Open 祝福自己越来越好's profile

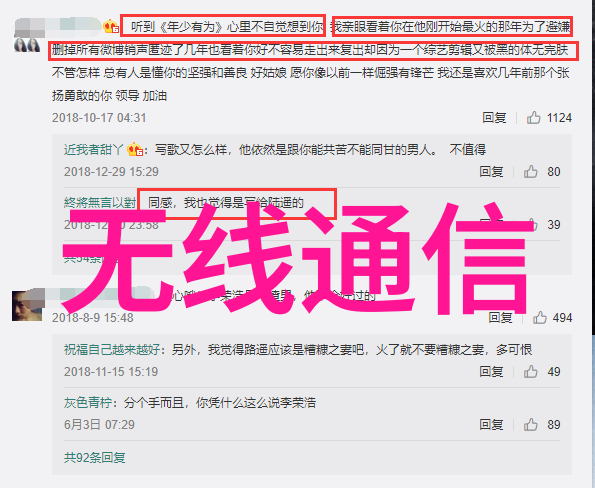[x=112, y=349]
